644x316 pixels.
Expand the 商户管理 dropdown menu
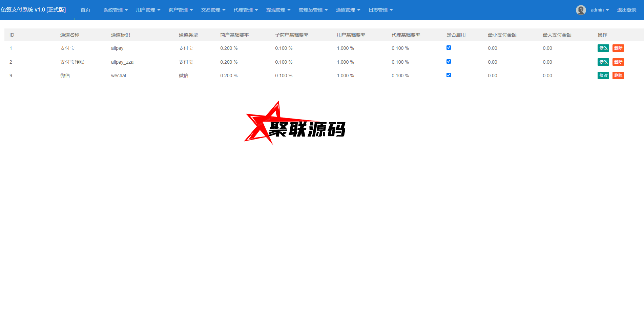point(181,10)
